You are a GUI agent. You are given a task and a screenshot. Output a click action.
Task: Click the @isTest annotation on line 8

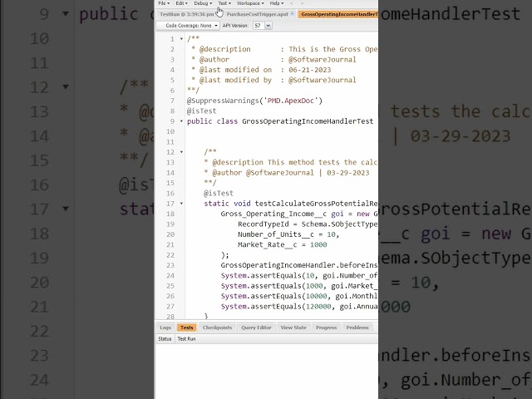click(x=201, y=111)
